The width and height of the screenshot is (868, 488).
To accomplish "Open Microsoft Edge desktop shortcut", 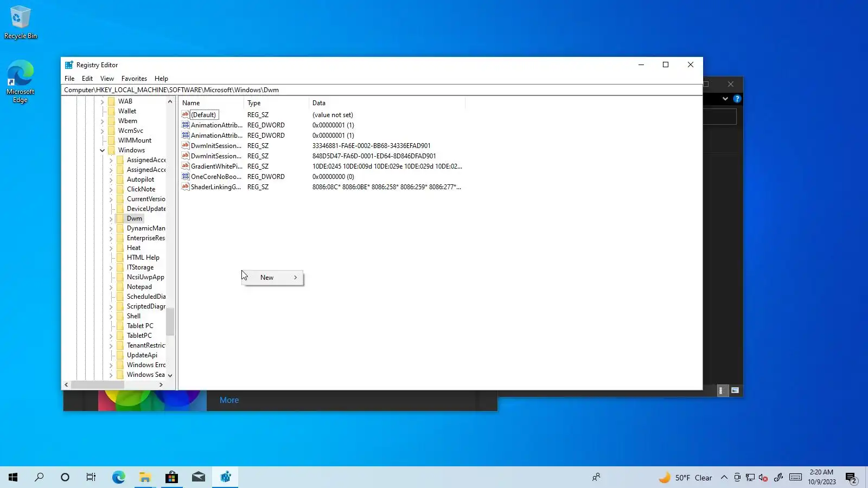I will point(21,81).
